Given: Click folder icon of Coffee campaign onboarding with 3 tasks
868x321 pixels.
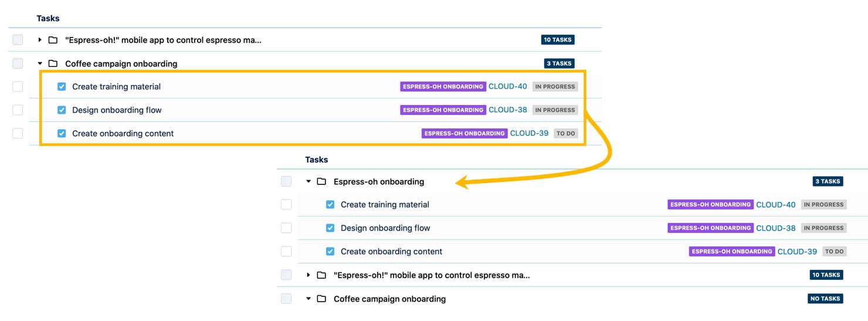Looking at the screenshot, I should click(53, 63).
